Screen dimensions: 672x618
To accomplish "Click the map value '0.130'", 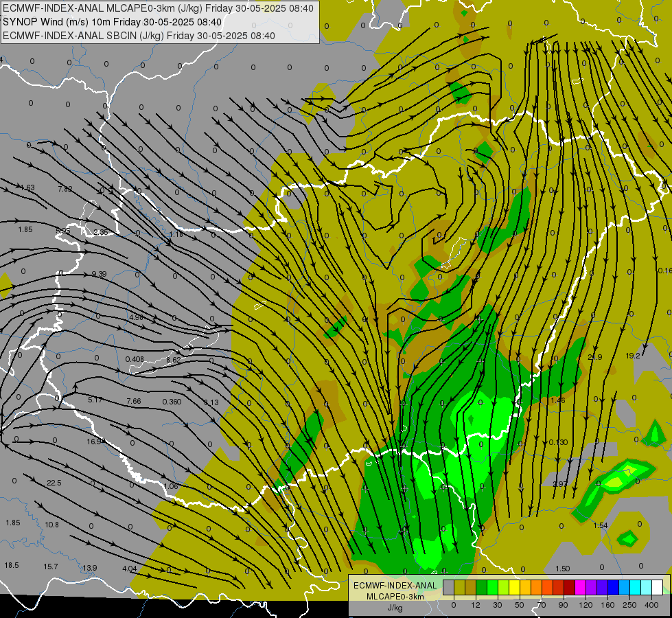I will [x=559, y=442].
